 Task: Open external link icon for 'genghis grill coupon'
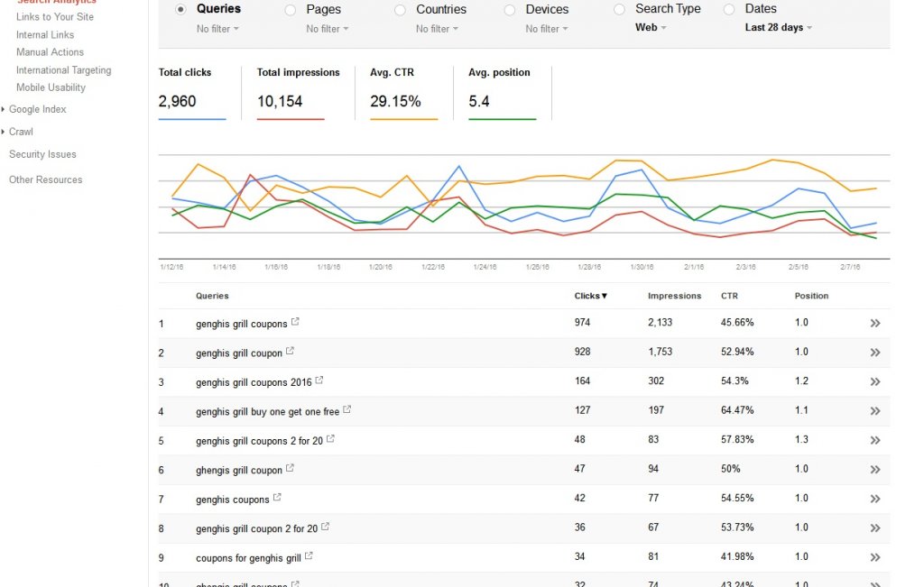tap(290, 351)
